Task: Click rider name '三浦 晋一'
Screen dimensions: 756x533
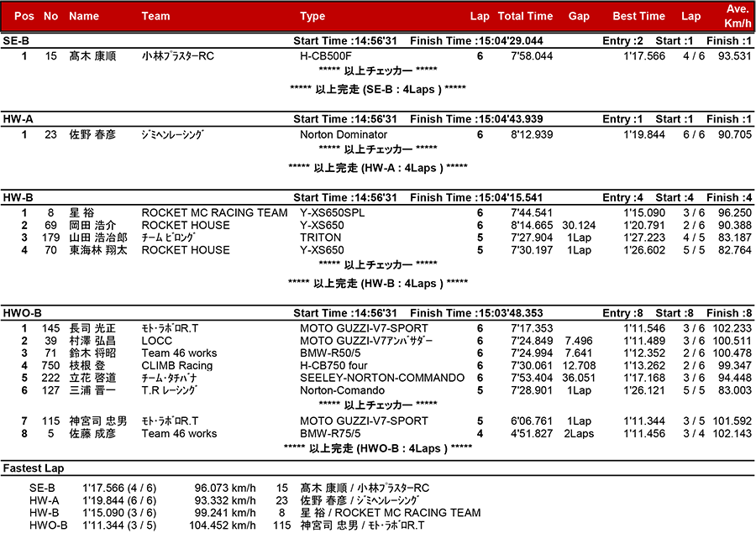Action: 92,391
